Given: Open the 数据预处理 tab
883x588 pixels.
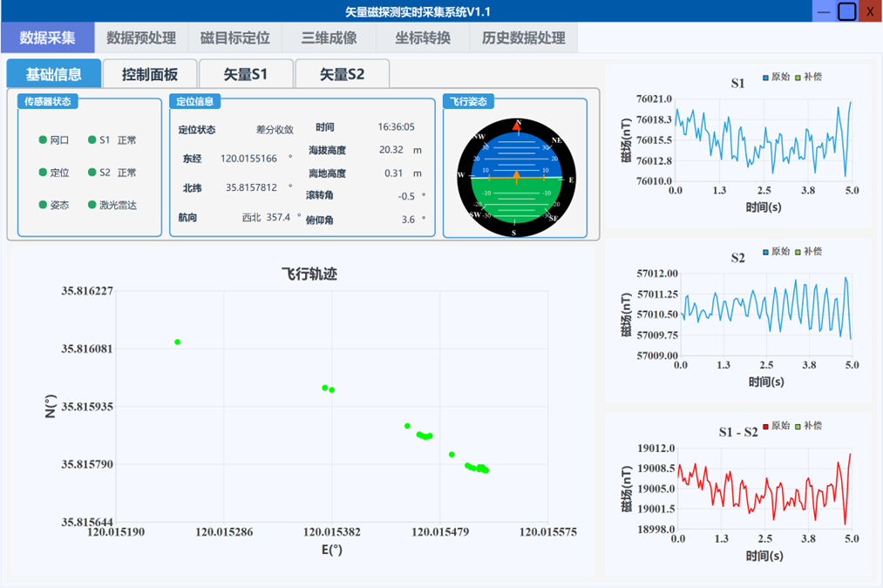Looking at the screenshot, I should pyautogui.click(x=141, y=37).
